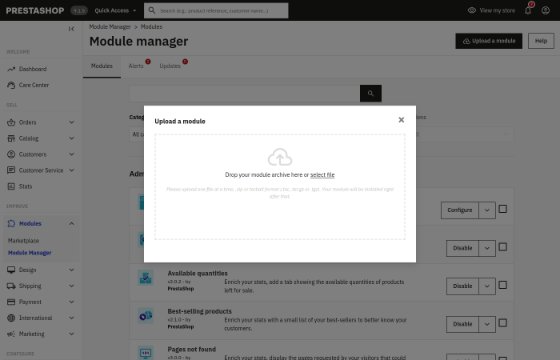Click the Customer Service chat icon

11,170
